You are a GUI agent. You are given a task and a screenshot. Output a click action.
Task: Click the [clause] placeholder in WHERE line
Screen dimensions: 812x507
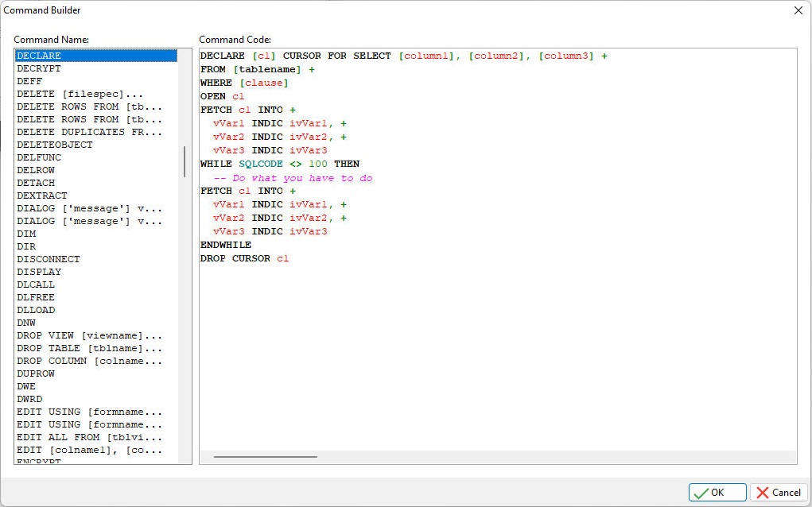pos(264,83)
